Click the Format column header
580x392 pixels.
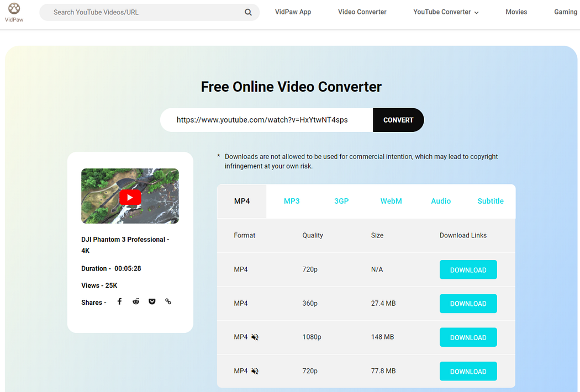pos(245,235)
